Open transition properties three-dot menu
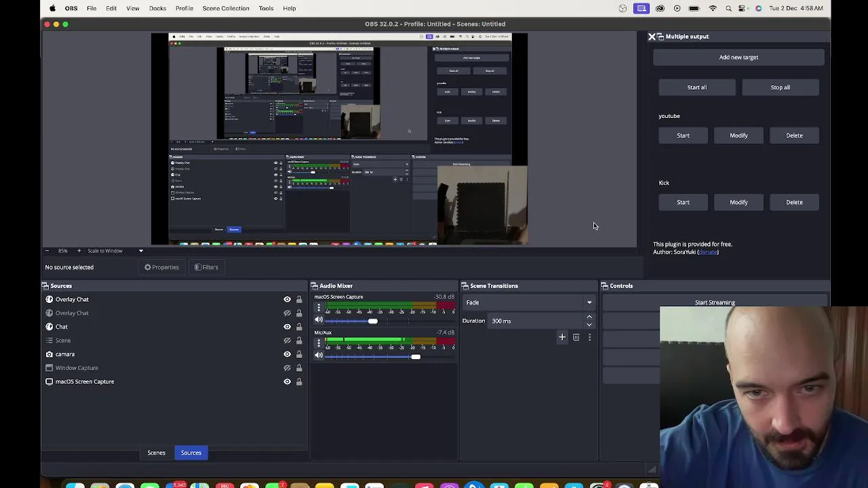Screen dimensions: 868x488 (589, 337)
